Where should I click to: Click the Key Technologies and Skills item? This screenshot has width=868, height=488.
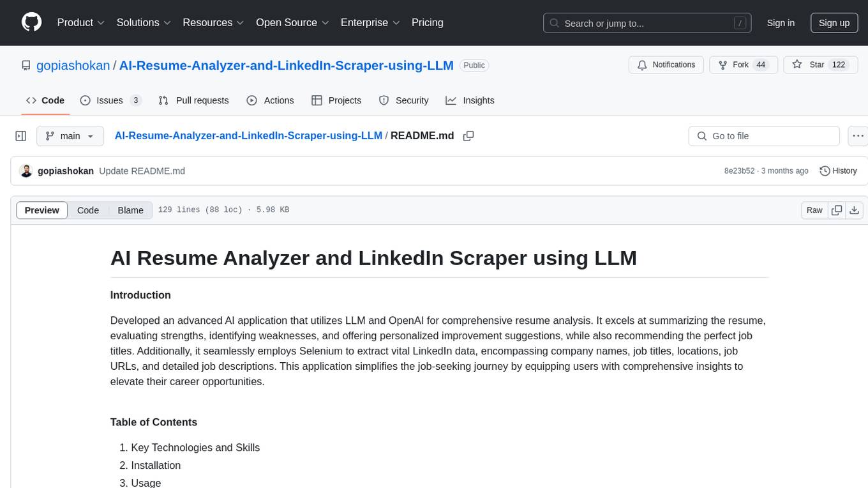(x=195, y=448)
